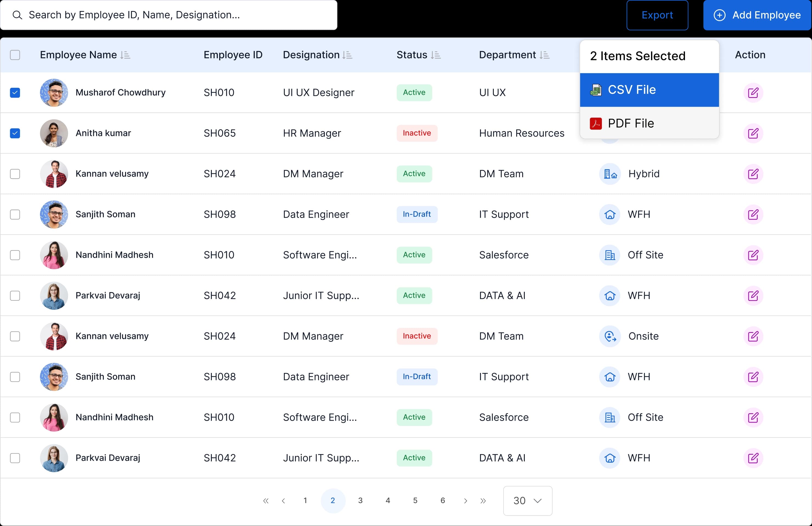Sort by Department column icon
812x526 pixels.
[544, 55]
